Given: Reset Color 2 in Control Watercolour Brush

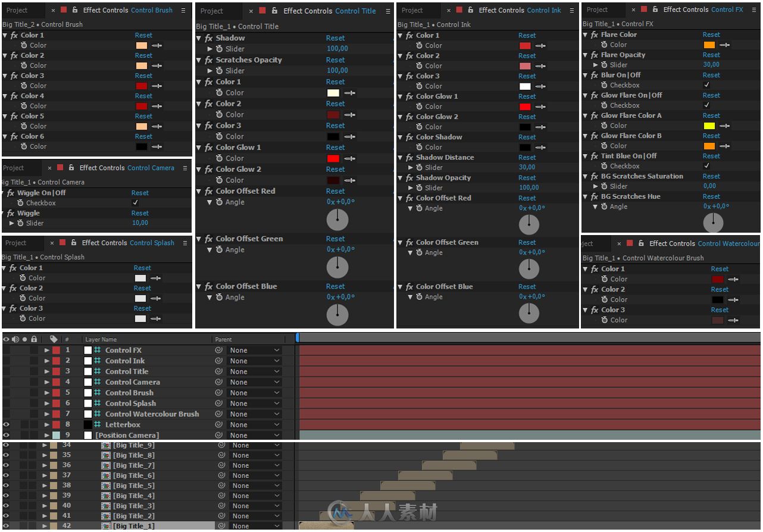Looking at the screenshot, I should (x=720, y=289).
